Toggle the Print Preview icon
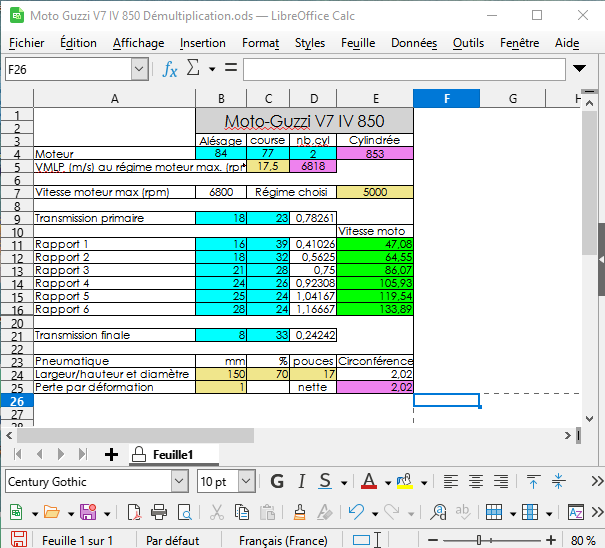Viewport: 605px width, 548px height. pos(185,513)
